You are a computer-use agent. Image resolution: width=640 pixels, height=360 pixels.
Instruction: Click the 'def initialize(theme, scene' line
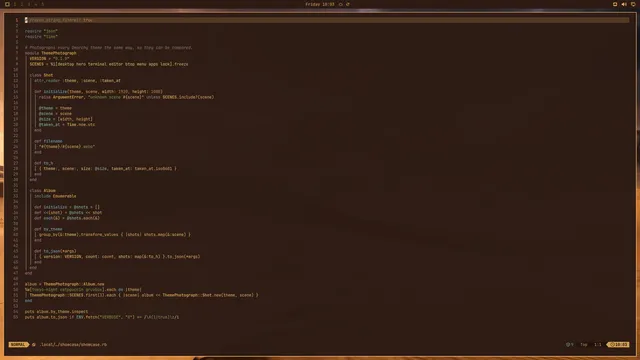tap(98, 91)
